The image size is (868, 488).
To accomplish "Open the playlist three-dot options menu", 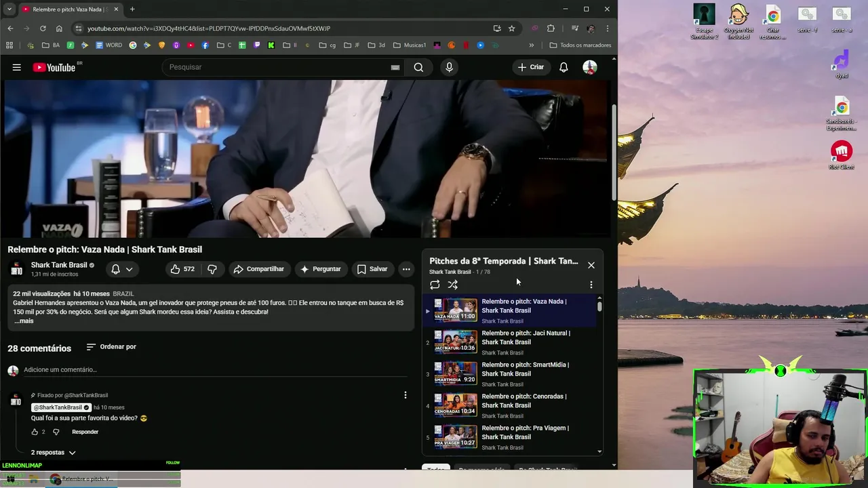I will pyautogui.click(x=591, y=285).
